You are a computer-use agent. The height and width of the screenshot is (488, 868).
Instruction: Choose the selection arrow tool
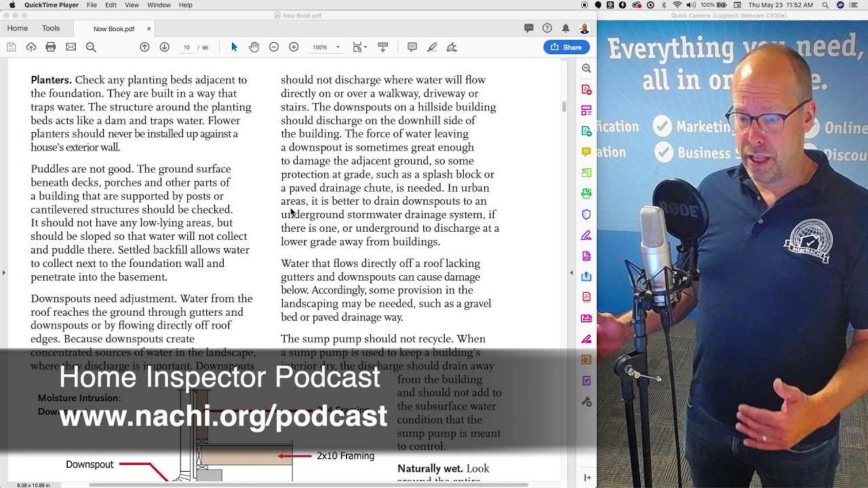(235, 47)
